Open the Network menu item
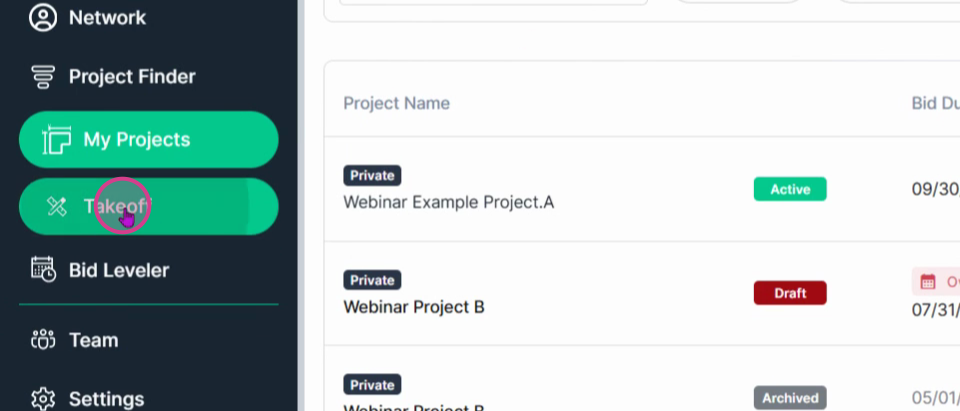 pyautogui.click(x=107, y=18)
